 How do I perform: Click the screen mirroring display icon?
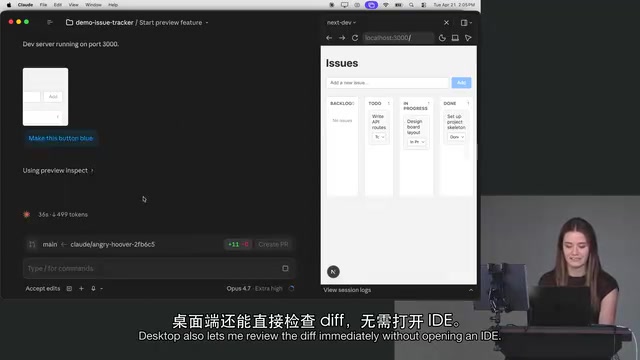click(344, 5)
